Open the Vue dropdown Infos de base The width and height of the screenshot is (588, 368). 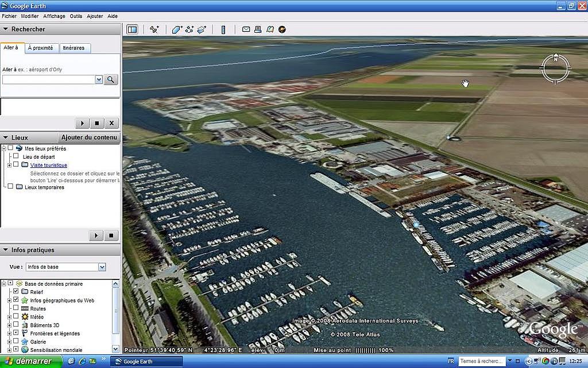(65, 267)
